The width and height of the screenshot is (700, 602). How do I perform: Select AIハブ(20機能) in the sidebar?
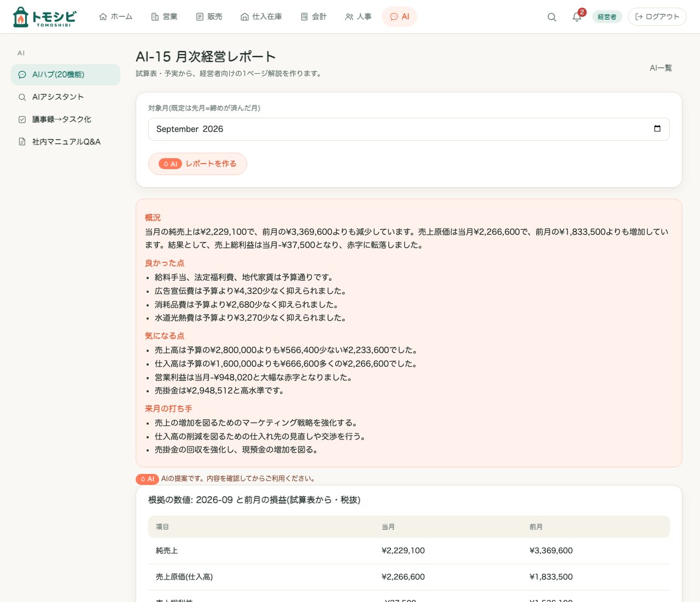(66, 74)
